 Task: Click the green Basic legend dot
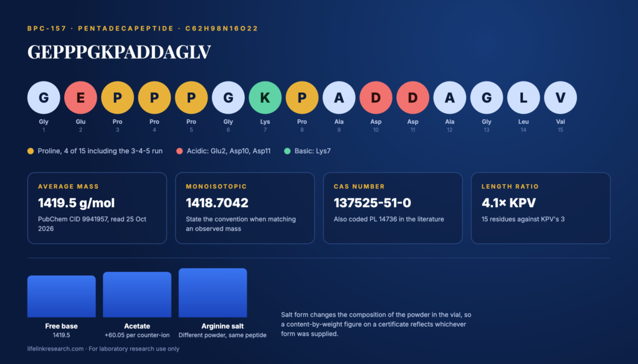tap(287, 151)
